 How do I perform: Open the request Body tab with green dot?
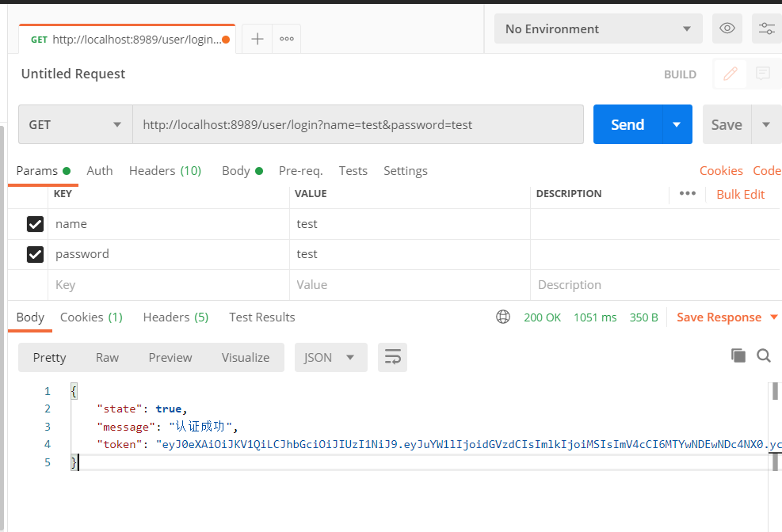click(242, 171)
